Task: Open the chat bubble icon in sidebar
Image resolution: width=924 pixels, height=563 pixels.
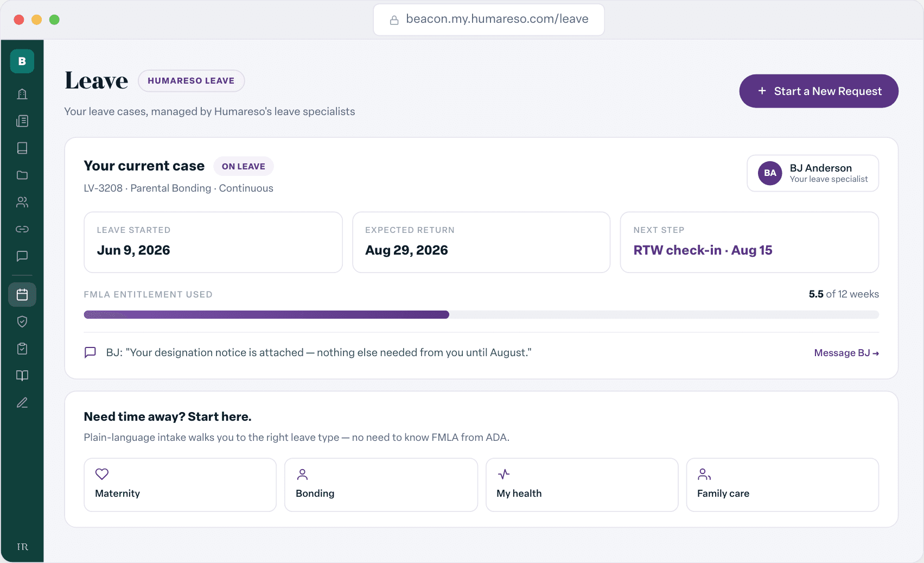Action: pos(22,256)
